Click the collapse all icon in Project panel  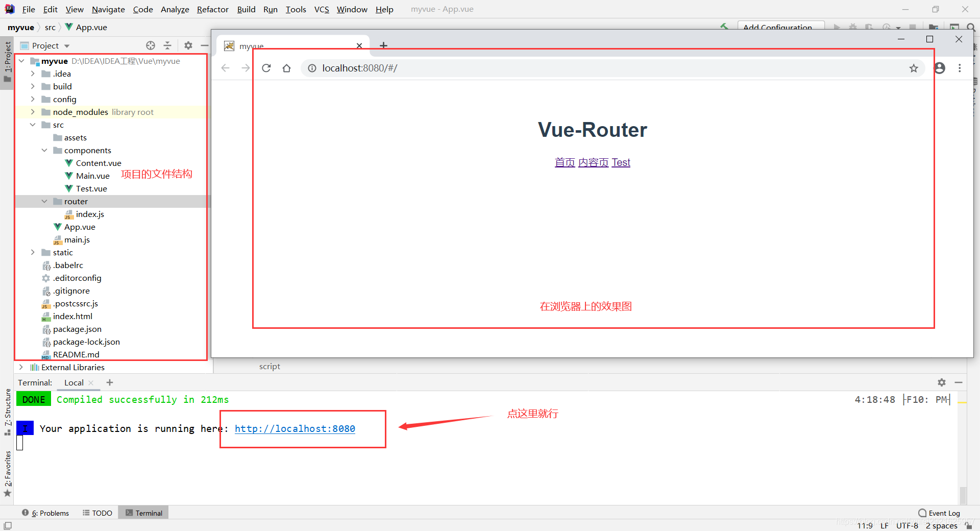(x=167, y=45)
